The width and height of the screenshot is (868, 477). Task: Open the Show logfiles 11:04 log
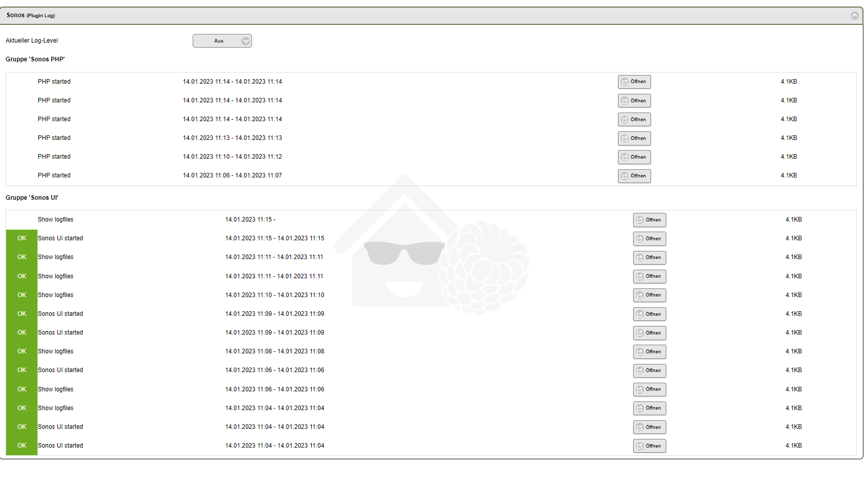[x=649, y=408]
